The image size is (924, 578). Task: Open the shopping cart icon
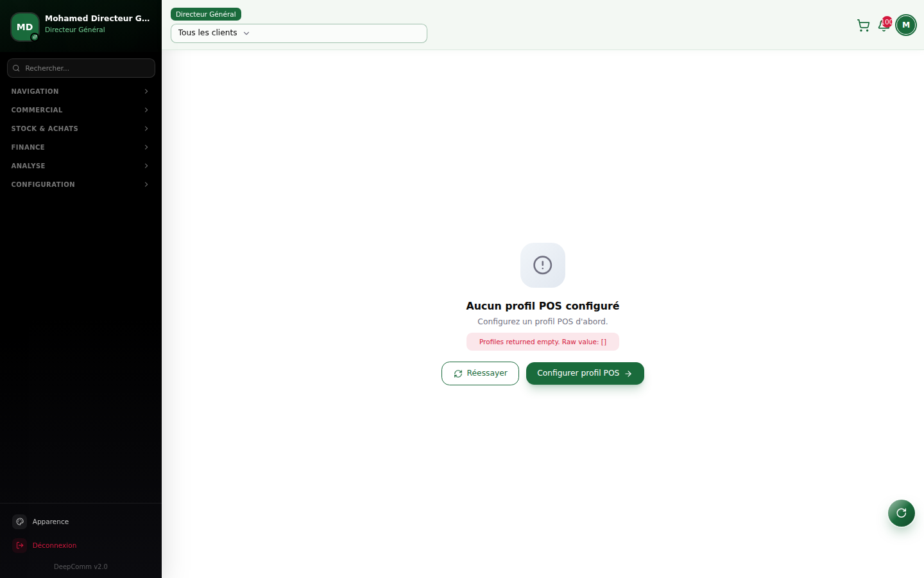point(863,26)
